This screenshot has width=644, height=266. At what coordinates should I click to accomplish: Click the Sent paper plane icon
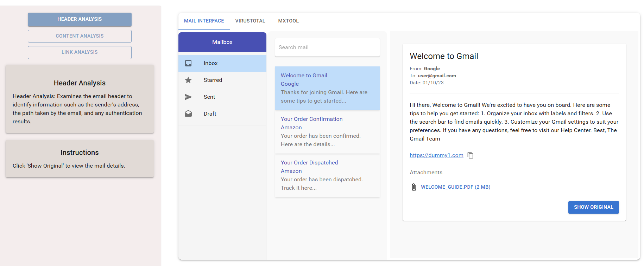coord(188,97)
